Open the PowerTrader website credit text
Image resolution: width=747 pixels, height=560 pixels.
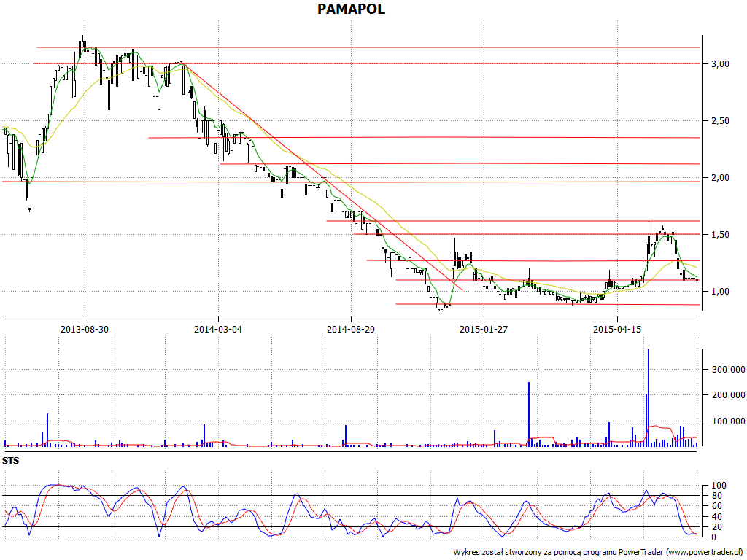[x=599, y=553]
